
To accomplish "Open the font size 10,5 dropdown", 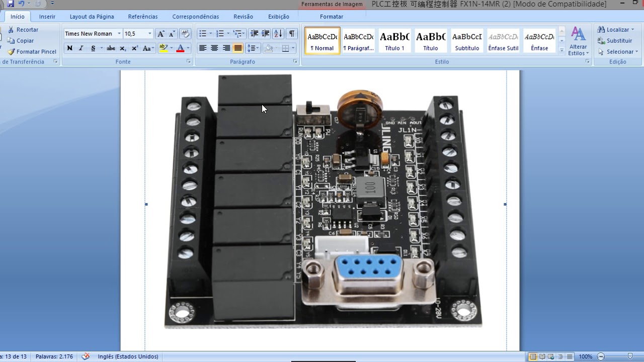I will pyautogui.click(x=150, y=34).
